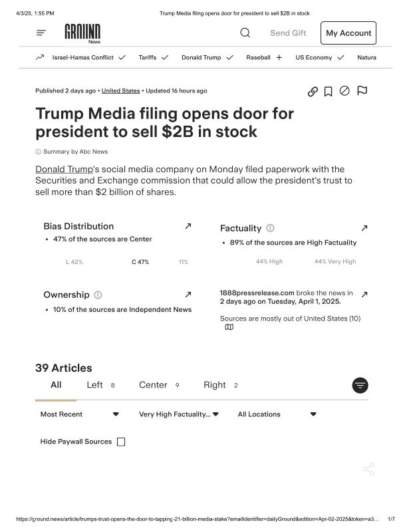
Task: Select the Center articles tab
Action: point(153,385)
